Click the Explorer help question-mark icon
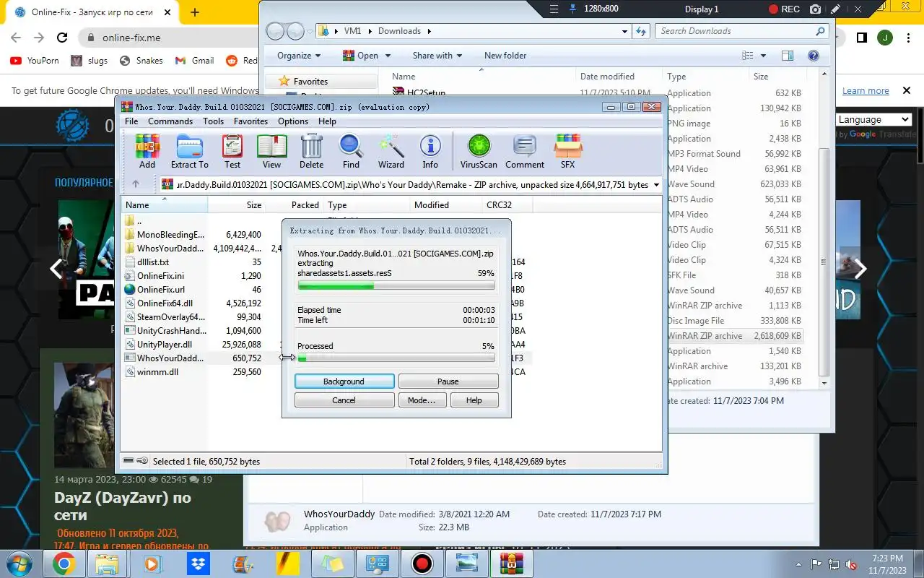This screenshot has height=578, width=924. click(x=813, y=56)
